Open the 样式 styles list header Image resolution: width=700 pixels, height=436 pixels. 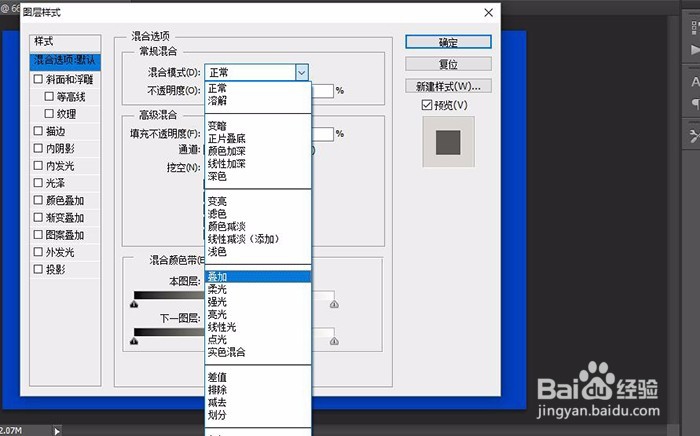(x=65, y=42)
